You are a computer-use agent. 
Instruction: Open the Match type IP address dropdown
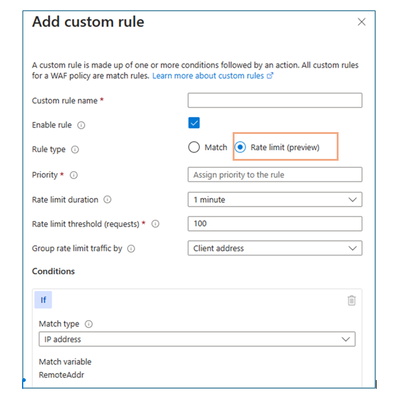click(197, 339)
